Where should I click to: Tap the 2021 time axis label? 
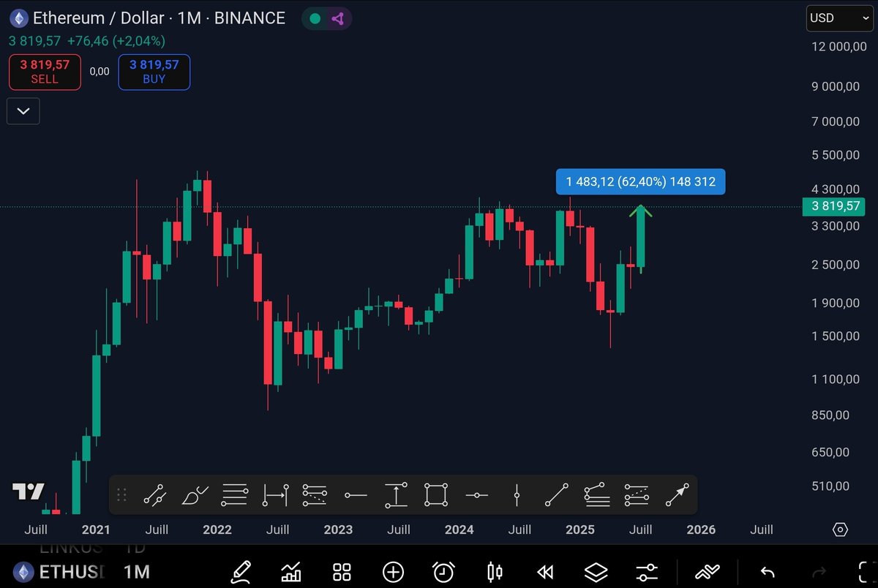pyautogui.click(x=96, y=529)
